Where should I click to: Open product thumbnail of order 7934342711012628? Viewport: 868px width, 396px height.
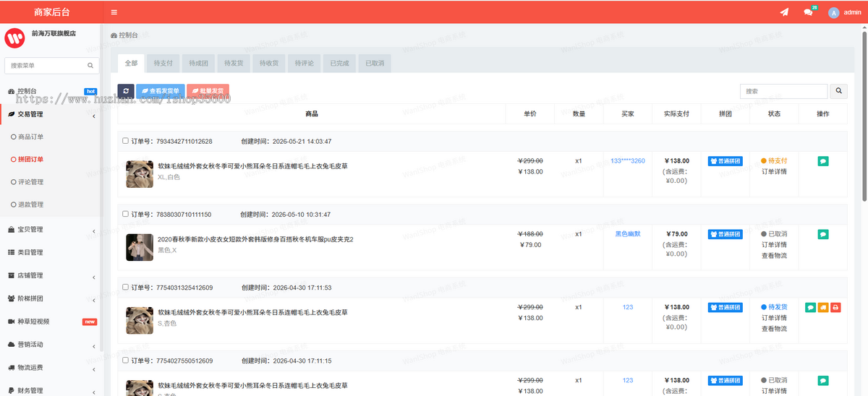(140, 174)
